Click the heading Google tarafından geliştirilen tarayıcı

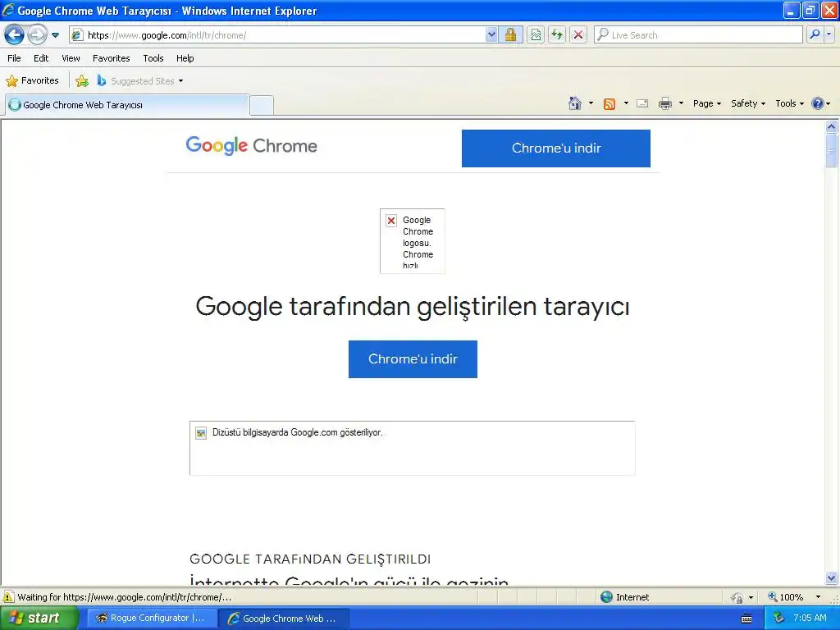(x=413, y=307)
